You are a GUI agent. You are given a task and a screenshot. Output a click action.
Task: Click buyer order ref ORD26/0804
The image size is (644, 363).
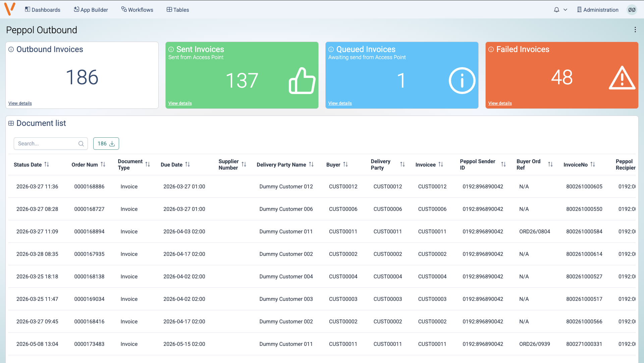click(535, 232)
